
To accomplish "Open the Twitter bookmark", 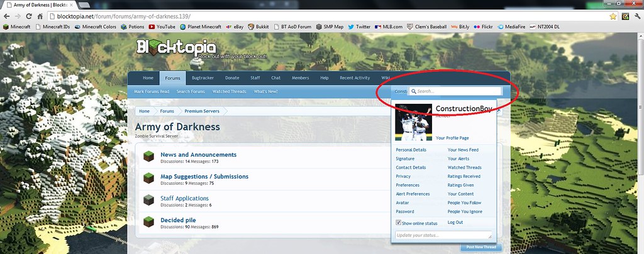I will tap(358, 27).
